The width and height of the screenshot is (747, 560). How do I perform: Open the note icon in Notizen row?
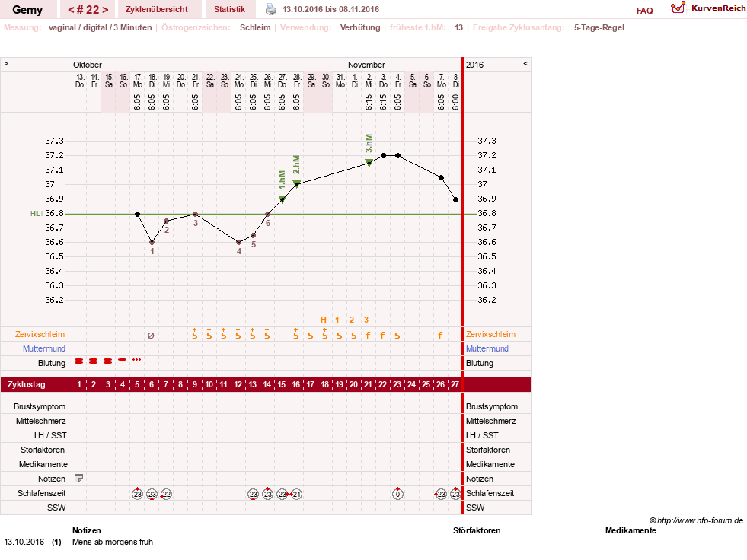(x=79, y=479)
